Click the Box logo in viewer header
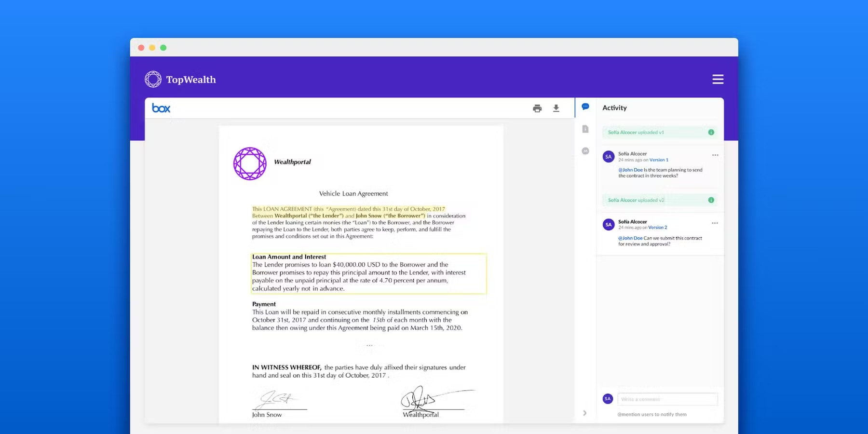This screenshot has height=434, width=868. click(x=161, y=108)
